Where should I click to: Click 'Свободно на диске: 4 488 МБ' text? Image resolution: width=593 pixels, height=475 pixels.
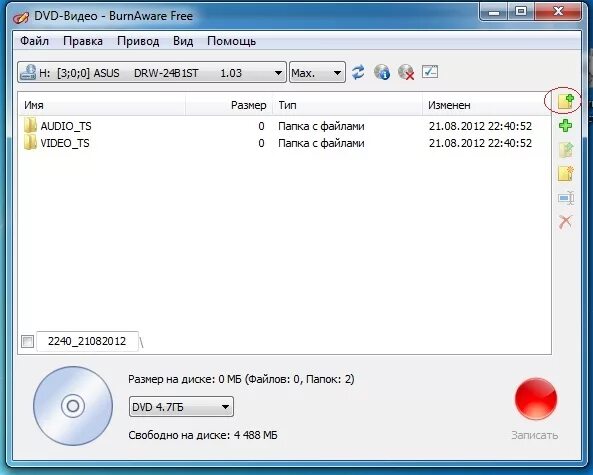pyautogui.click(x=203, y=435)
